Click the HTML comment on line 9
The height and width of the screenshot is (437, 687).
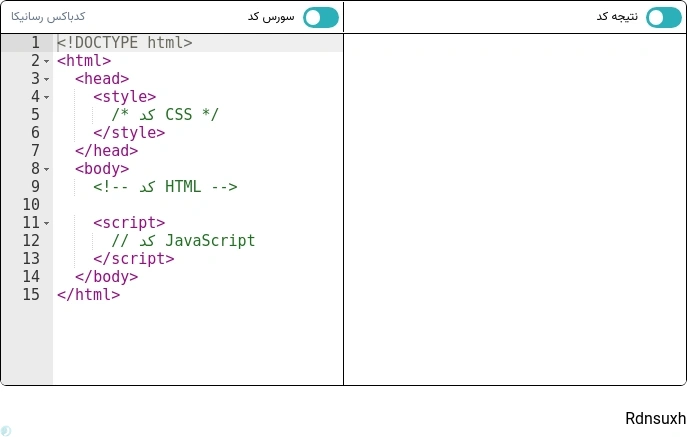click(165, 186)
